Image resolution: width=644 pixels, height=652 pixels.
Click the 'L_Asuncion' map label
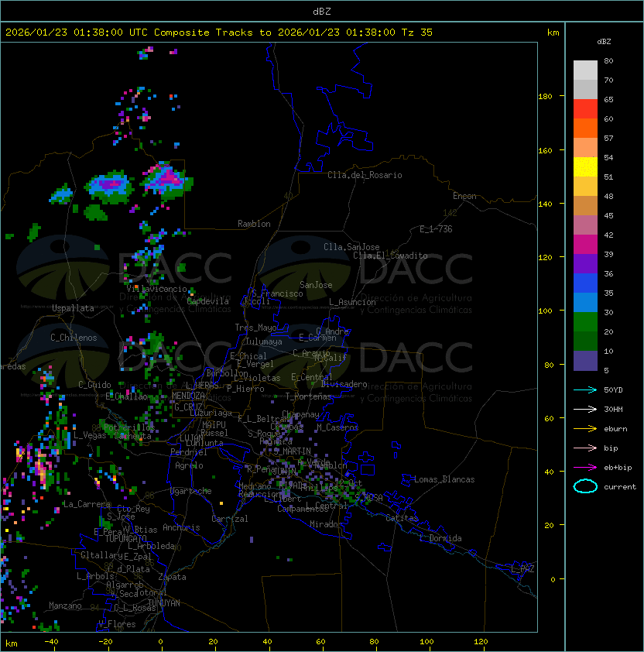click(352, 302)
